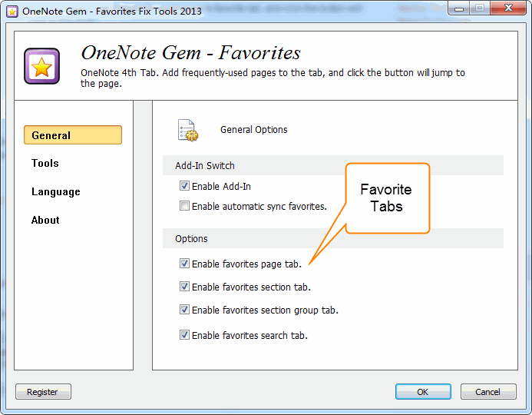Confirm settings with the OK button
Image resolution: width=532 pixels, height=415 pixels.
pos(423,392)
